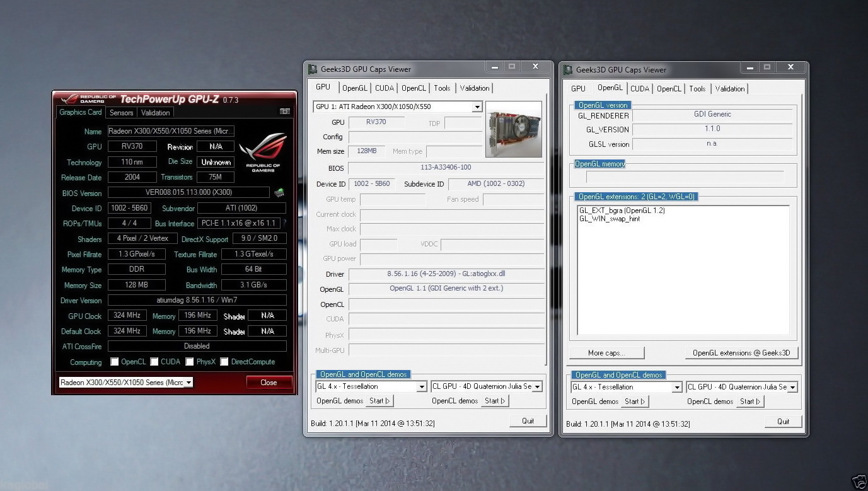Click the Close button in GPU-Z
Screen dimensions: 868x491
click(x=269, y=382)
